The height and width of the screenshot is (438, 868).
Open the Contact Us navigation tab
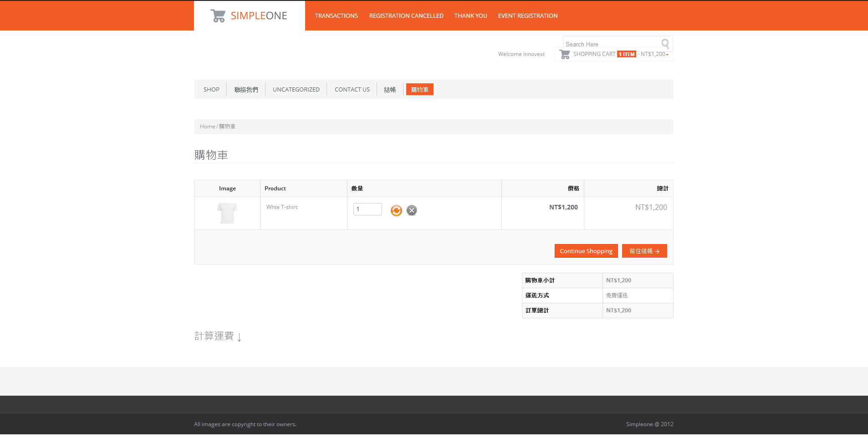point(352,90)
